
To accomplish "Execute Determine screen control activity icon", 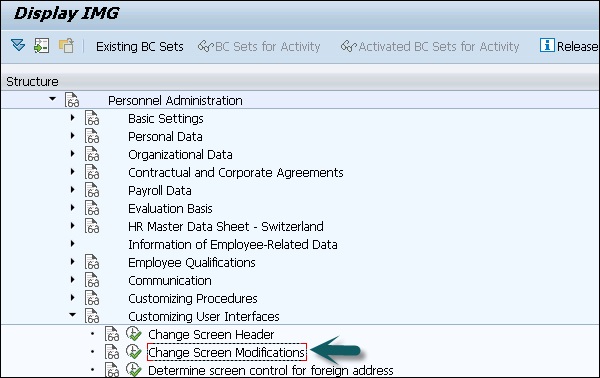I will point(134,369).
